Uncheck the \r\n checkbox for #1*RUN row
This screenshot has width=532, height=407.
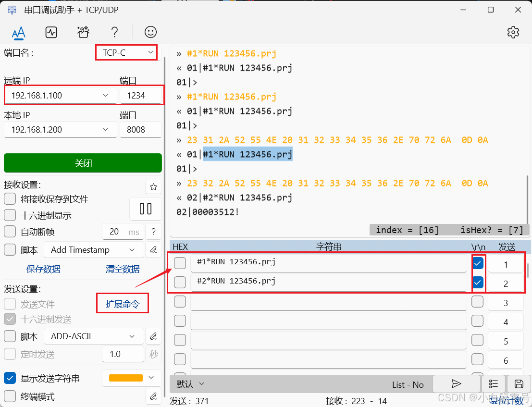[477, 263]
